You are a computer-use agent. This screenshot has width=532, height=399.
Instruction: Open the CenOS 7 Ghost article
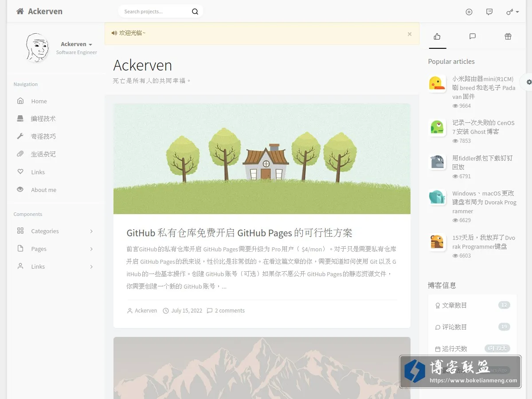click(x=483, y=127)
